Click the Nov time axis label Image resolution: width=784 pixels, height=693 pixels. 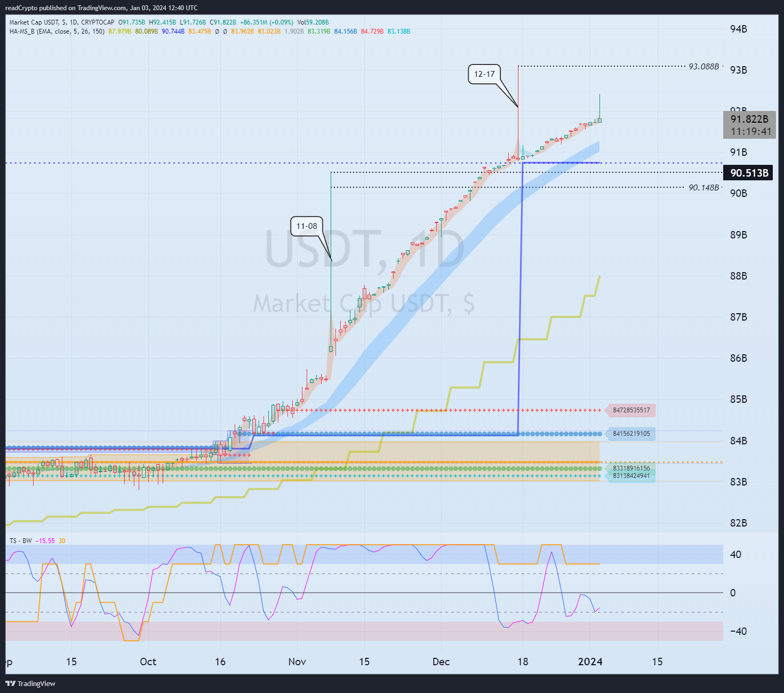pos(297,662)
